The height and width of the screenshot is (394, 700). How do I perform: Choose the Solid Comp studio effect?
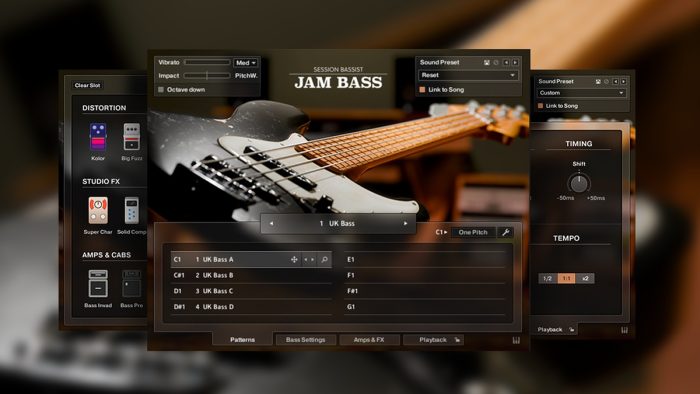pos(132,210)
